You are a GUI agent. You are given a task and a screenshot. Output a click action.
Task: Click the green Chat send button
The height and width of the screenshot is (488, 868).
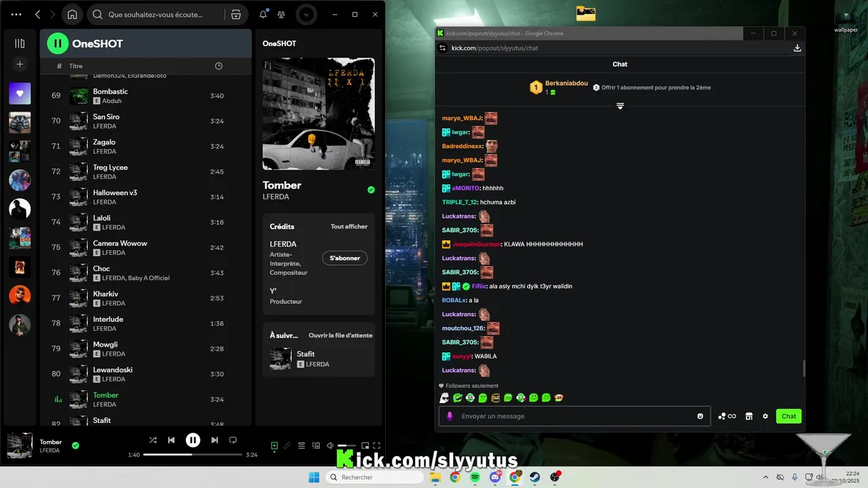(789, 416)
